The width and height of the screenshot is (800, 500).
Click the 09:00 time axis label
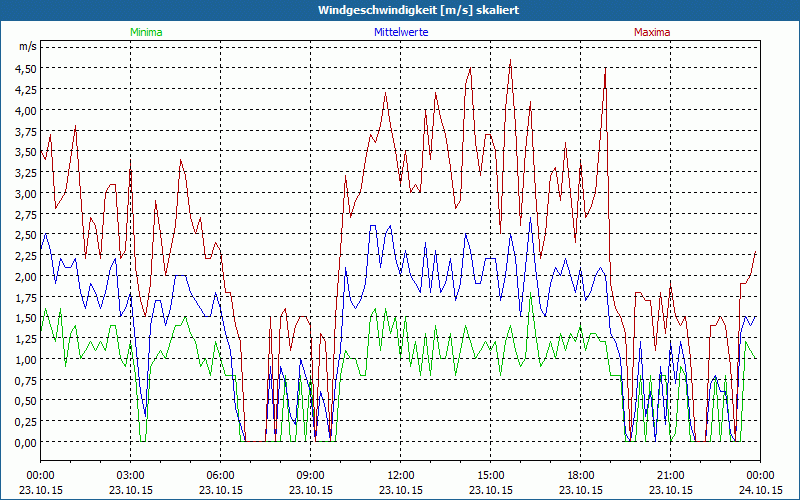tap(311, 476)
